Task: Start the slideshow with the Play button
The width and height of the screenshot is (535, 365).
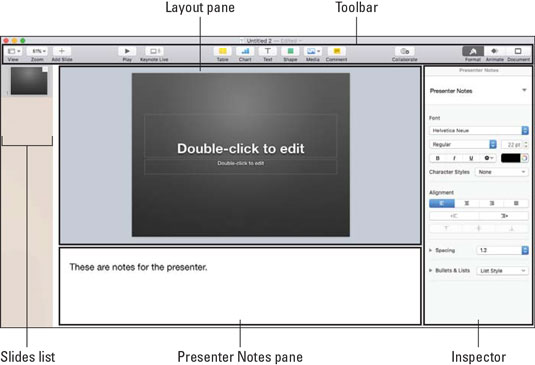Action: tap(127, 51)
